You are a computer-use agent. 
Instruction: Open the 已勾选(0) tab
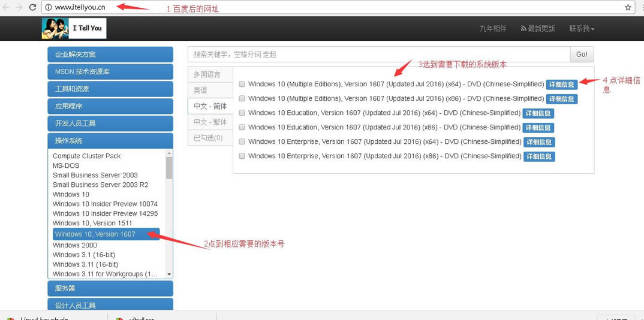click(210, 138)
